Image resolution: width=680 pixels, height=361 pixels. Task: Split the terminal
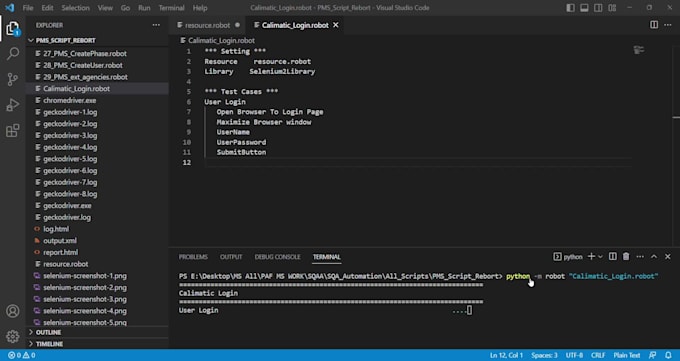tap(612, 256)
